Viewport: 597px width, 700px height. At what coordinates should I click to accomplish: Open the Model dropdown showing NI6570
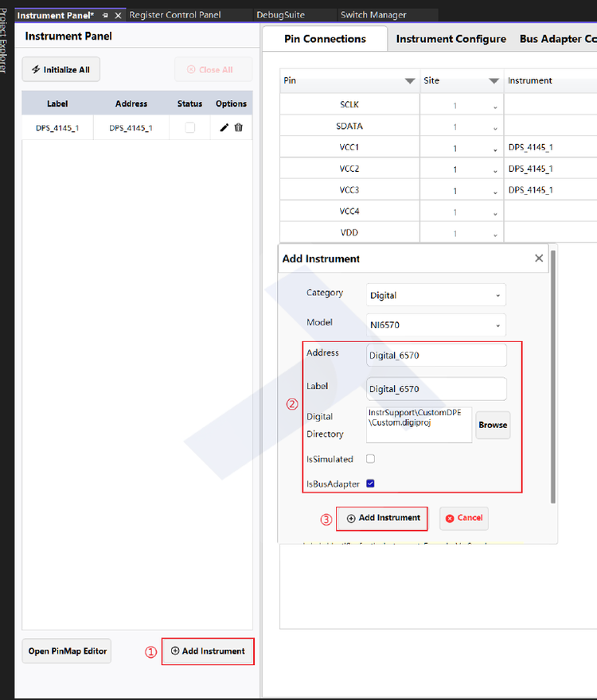coord(435,325)
